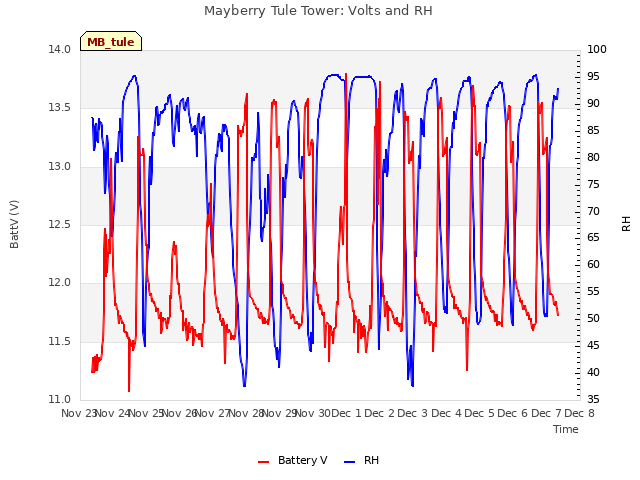Image resolution: width=640 pixels, height=480 pixels.
Task: Click the Dec 8 date label
Action: coord(580,413)
